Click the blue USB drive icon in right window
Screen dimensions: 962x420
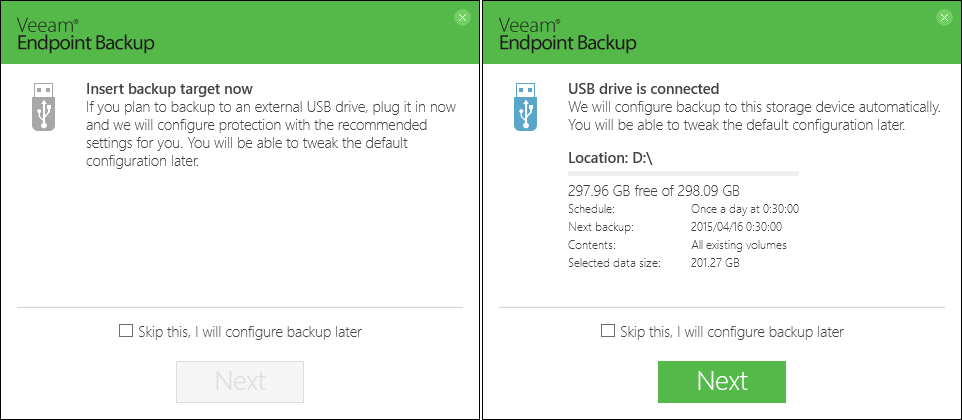525,107
